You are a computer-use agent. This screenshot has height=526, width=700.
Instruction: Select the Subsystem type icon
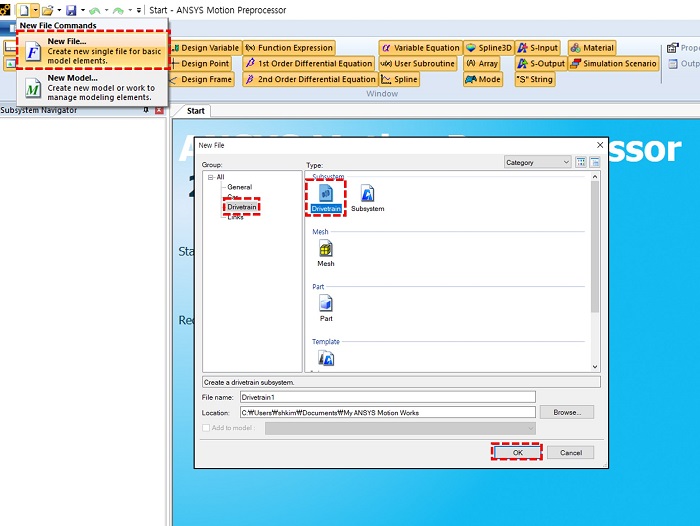(x=367, y=199)
